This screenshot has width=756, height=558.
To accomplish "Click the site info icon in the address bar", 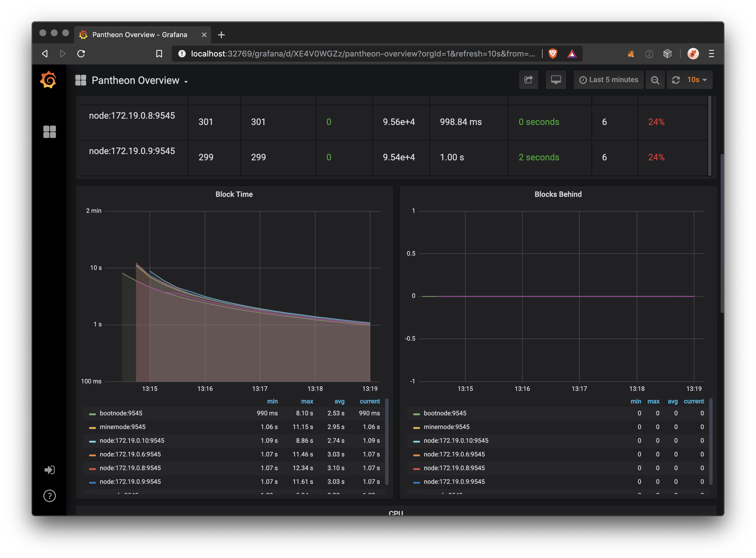I will click(x=182, y=54).
